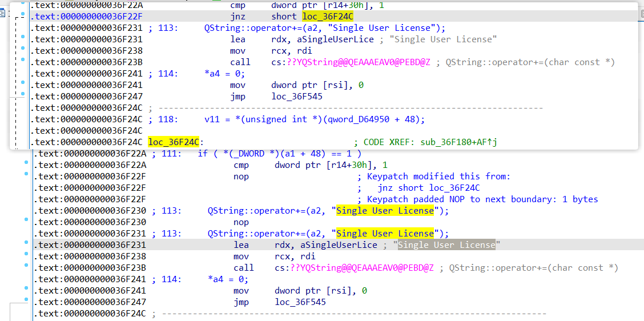
Task: Toggle breakpoint on the Keypatch-modified nop at 36F22F
Action: 26,174
